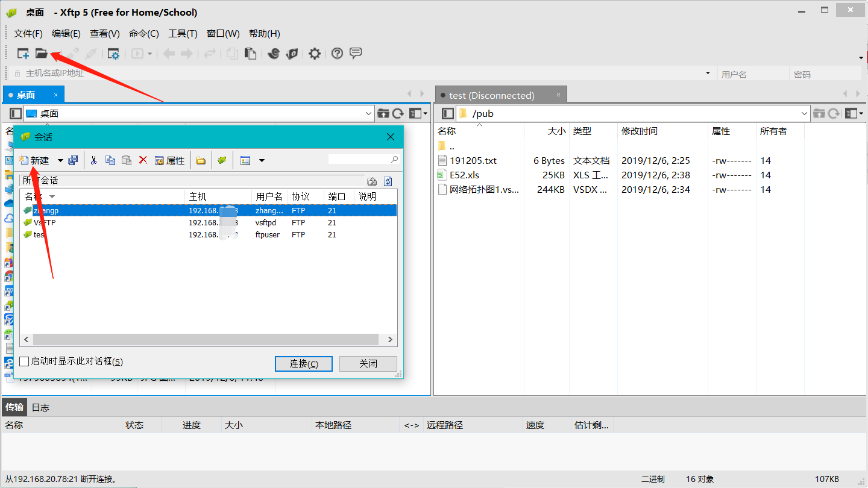Select the VsFTP session row
Image resolution: width=868 pixels, height=488 pixels.
coord(209,222)
